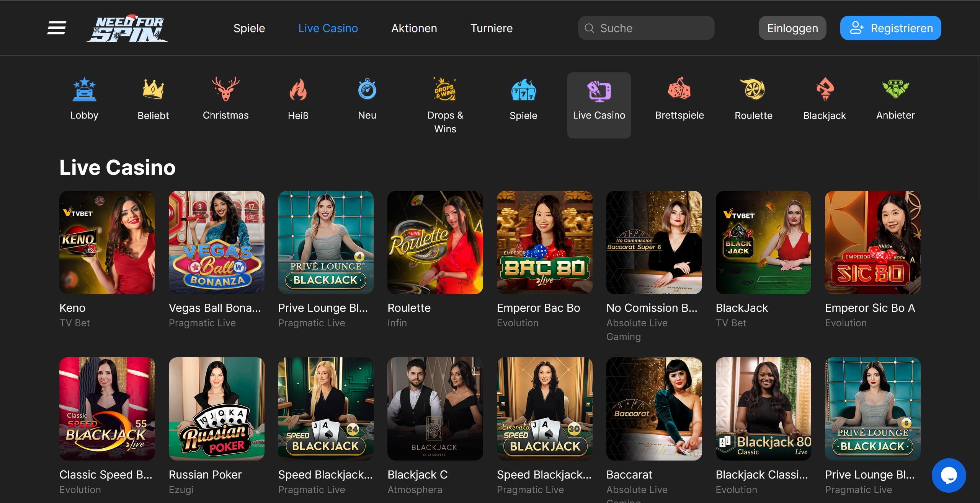Click the Lobby car icon
The height and width of the screenshot is (503, 980).
point(85,90)
